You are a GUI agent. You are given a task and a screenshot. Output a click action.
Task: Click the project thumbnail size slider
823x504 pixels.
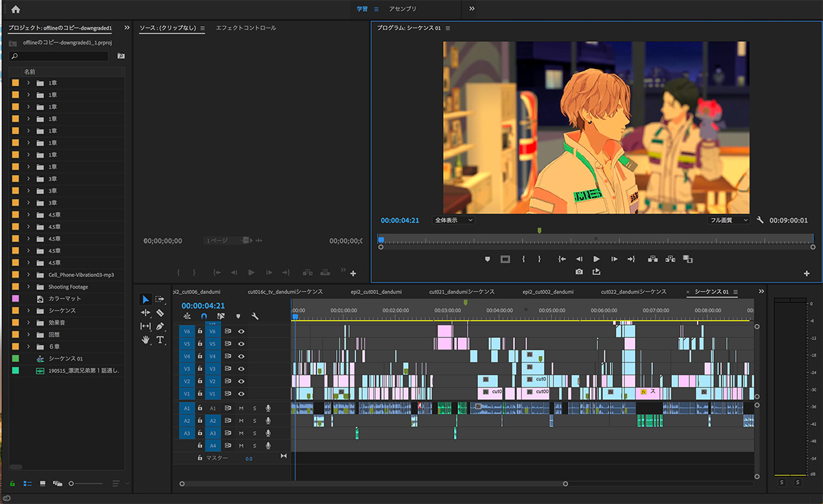(x=86, y=483)
